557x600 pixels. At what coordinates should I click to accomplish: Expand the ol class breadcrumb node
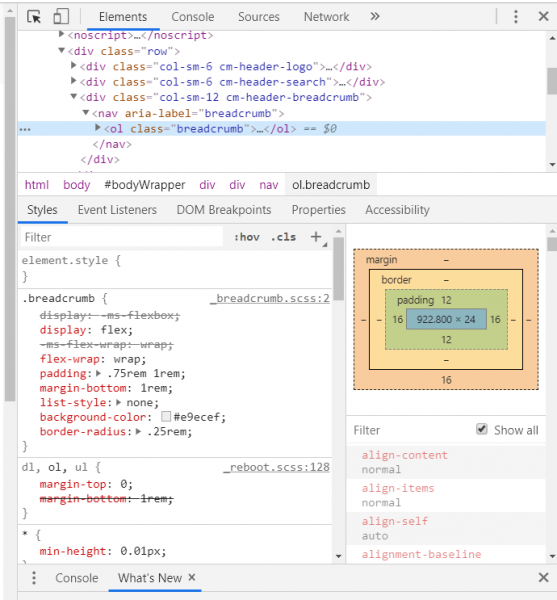[x=98, y=128]
